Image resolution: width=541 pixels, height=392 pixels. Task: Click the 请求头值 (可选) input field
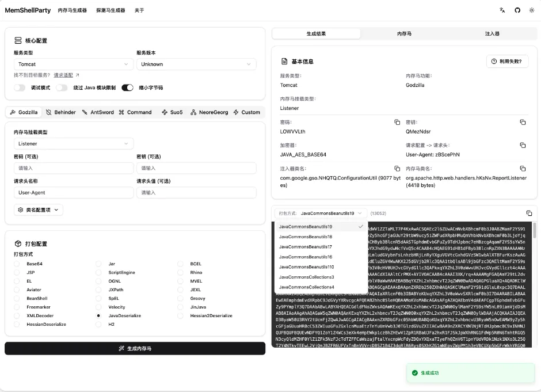point(196,193)
